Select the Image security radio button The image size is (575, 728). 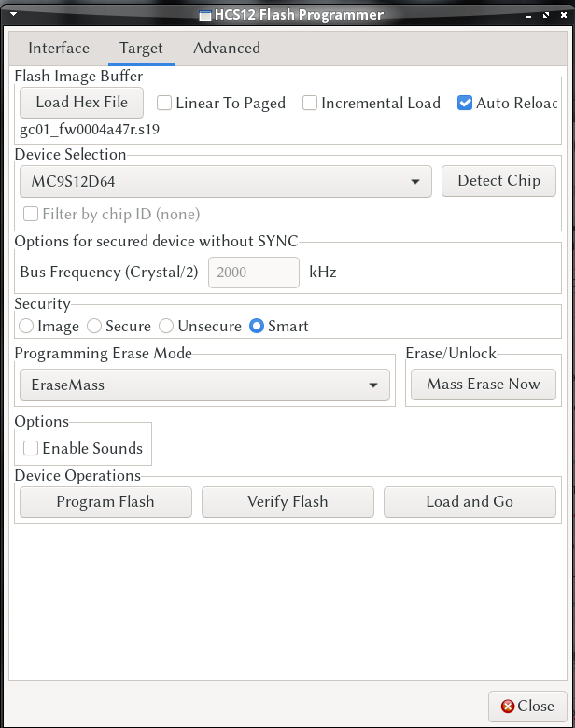click(x=26, y=327)
